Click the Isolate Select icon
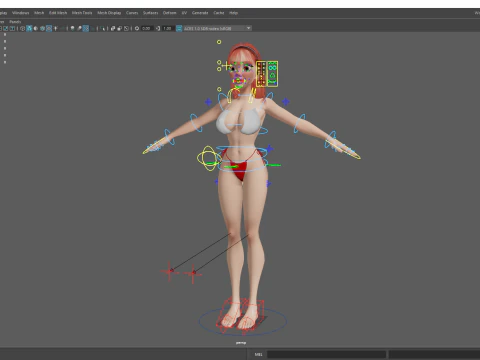This screenshot has width=480, height=360. click(x=102, y=28)
